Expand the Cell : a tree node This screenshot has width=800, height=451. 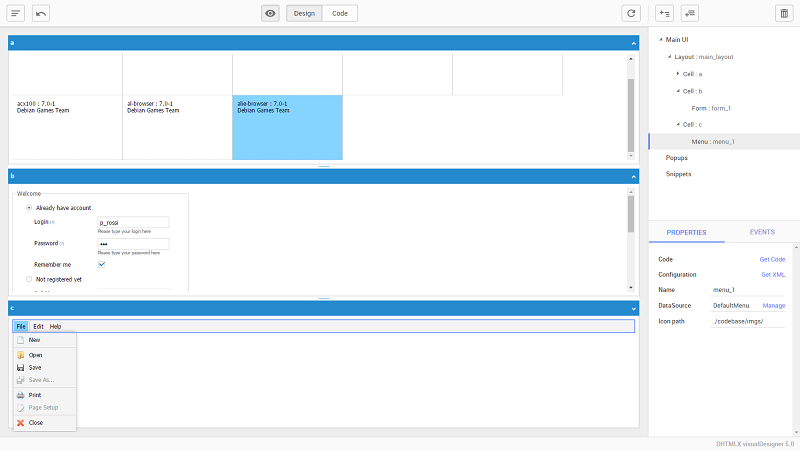tap(677, 74)
